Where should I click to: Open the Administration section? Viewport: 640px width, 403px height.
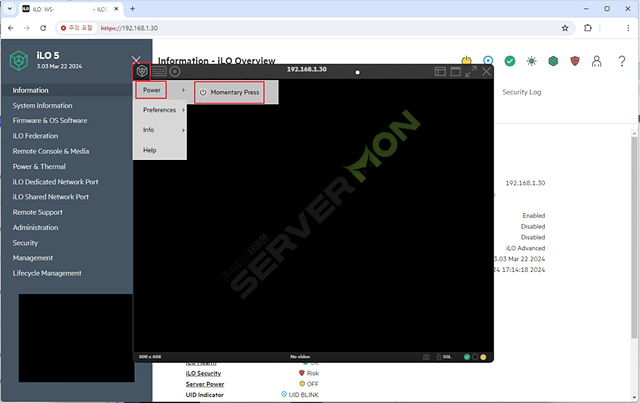[35, 227]
